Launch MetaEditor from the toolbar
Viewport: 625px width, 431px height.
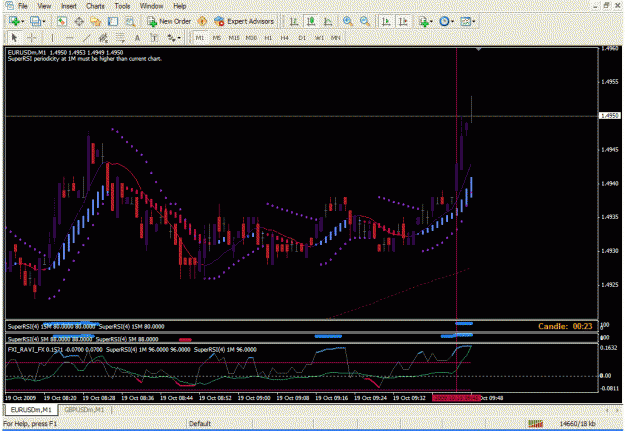tap(202, 22)
